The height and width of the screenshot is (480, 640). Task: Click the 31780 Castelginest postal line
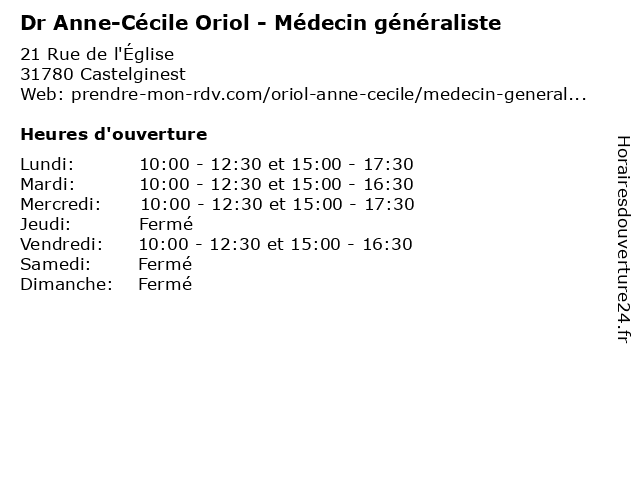(x=103, y=74)
